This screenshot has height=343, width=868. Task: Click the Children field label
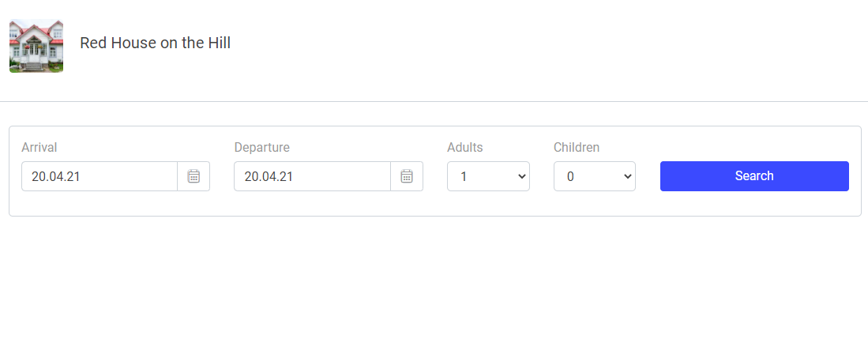pyautogui.click(x=577, y=148)
